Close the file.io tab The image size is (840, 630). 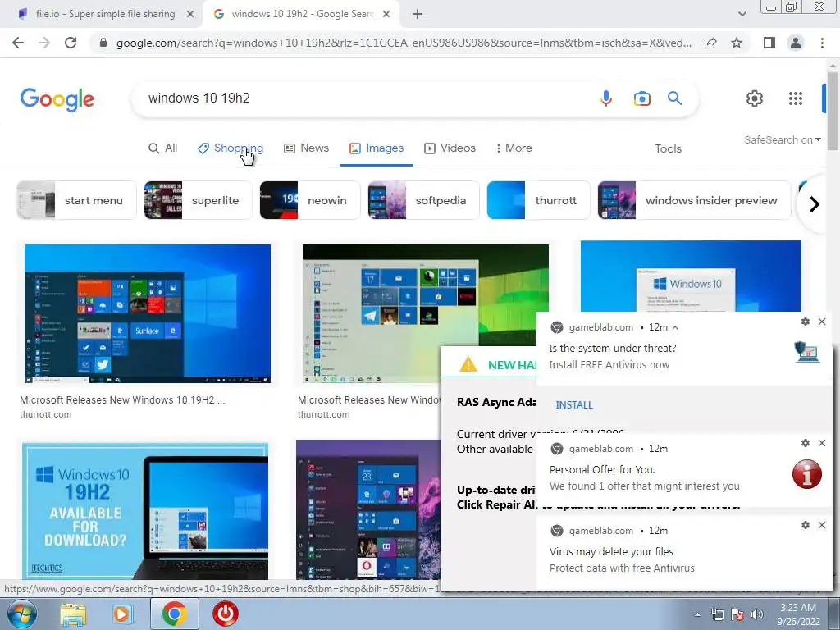189,15
